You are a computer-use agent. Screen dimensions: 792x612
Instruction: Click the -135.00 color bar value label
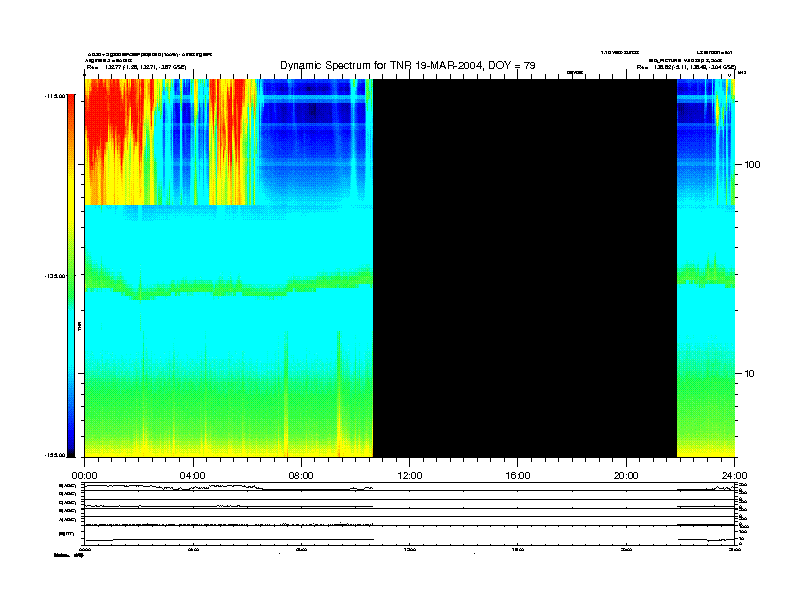55,276
